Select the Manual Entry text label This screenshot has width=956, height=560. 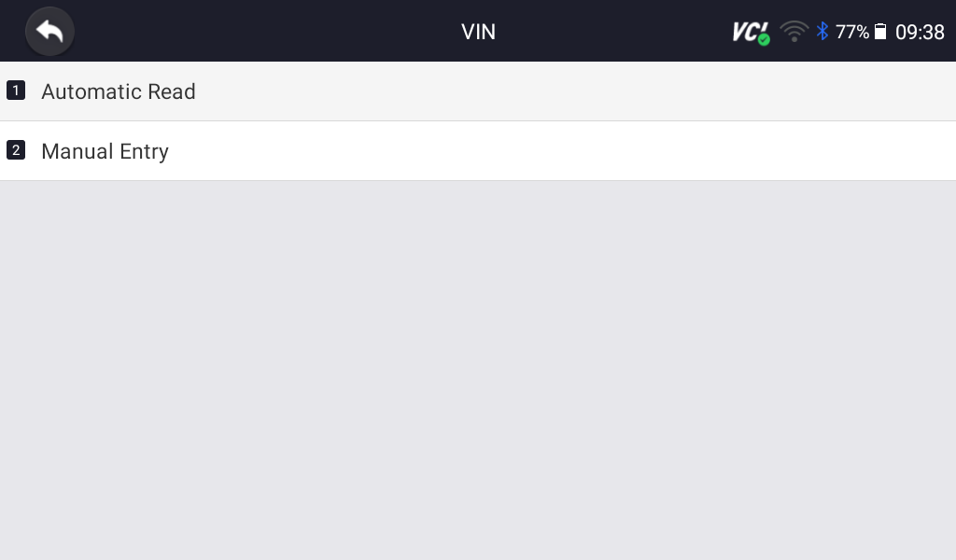(105, 151)
